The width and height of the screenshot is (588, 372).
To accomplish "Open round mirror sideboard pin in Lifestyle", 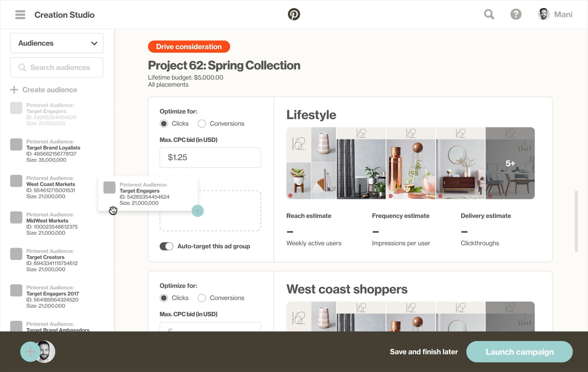I will tap(460, 163).
